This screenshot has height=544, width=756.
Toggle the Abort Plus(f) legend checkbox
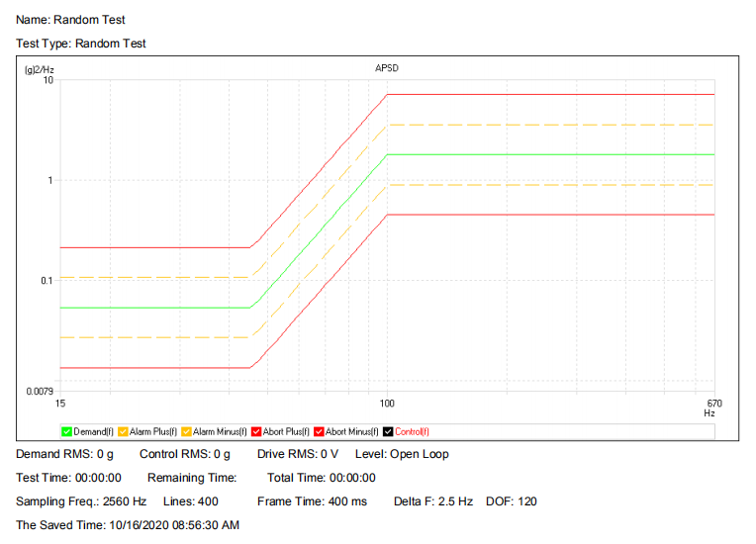pos(256,431)
